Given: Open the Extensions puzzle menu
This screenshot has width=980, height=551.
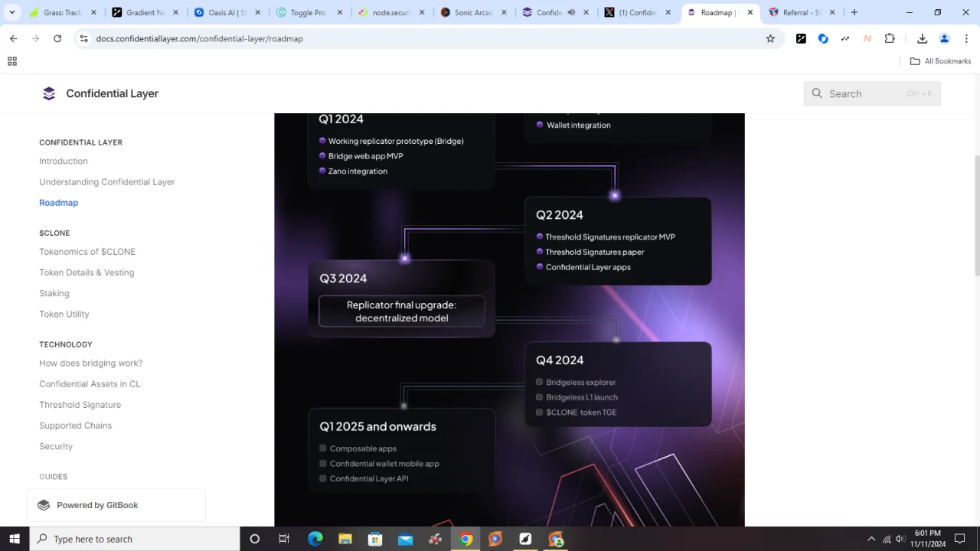Looking at the screenshot, I should [890, 38].
